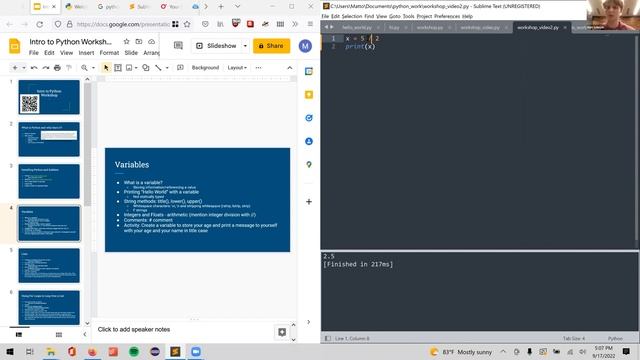Click the Redo arrow in Slides toolbar
The height and width of the screenshot is (360, 640).
click(x=46, y=68)
